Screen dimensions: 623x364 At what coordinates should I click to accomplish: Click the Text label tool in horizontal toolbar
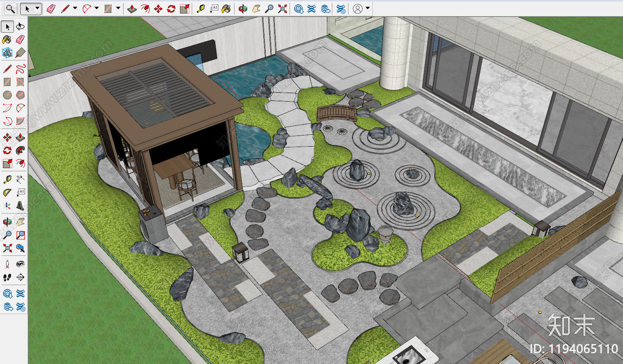click(214, 9)
